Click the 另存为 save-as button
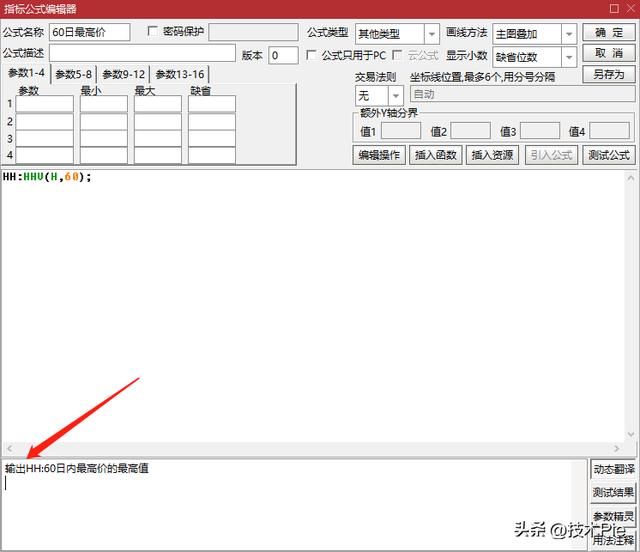 coord(608,75)
